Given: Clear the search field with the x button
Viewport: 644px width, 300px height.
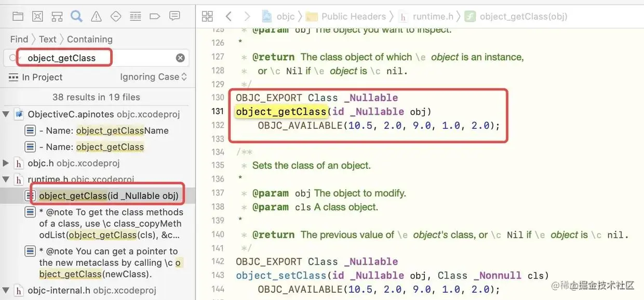Looking at the screenshot, I should [x=180, y=58].
